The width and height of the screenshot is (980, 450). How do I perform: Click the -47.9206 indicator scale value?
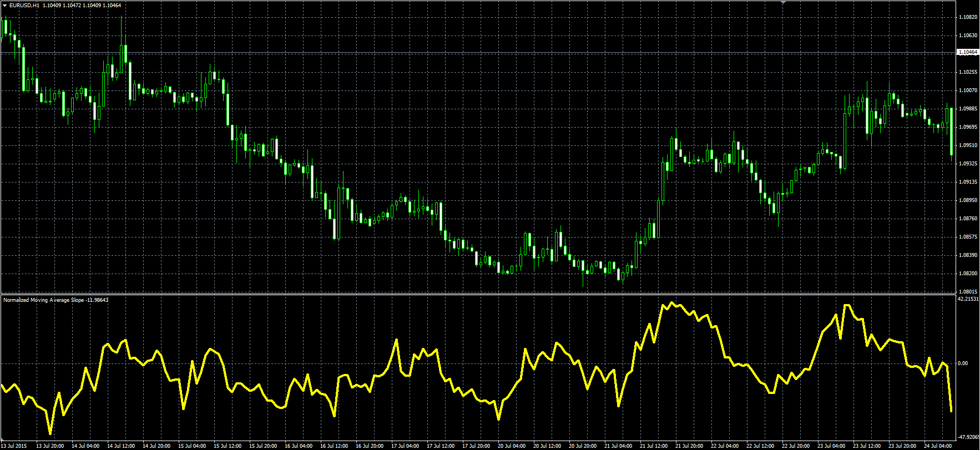coord(968,437)
